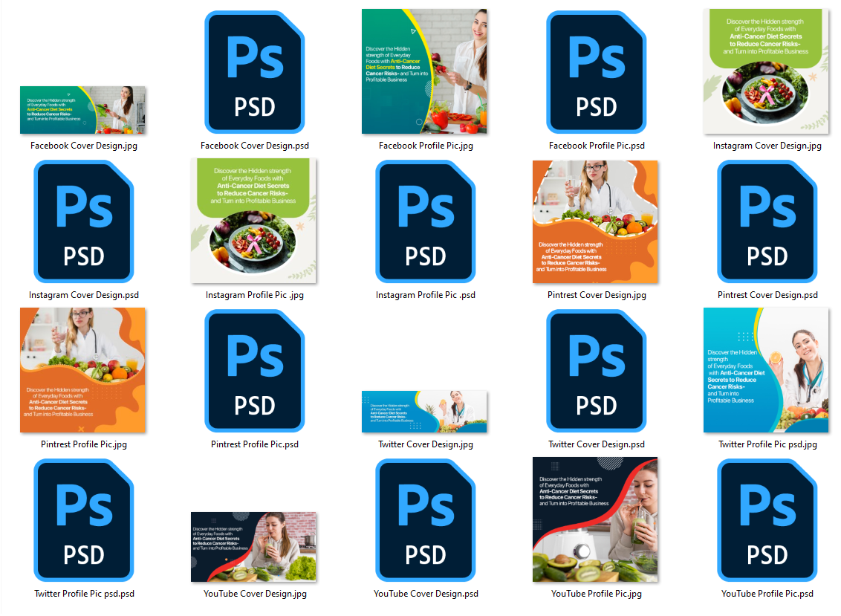Select the YouTube Cover Design.psd icon

coord(425,520)
